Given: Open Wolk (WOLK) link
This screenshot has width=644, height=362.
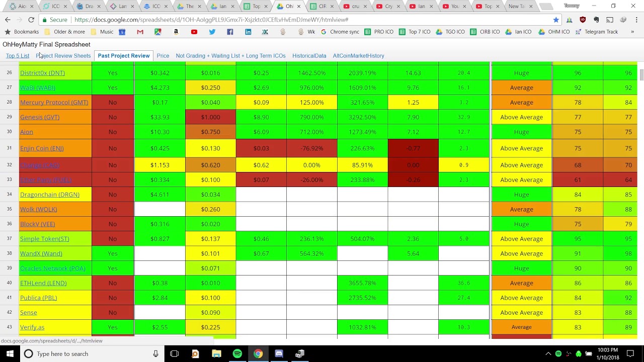Looking at the screenshot, I should 39,209.
